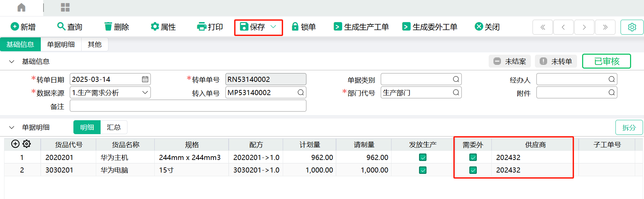
Task: Add a row with plus icon in table header
Action: pos(15,144)
